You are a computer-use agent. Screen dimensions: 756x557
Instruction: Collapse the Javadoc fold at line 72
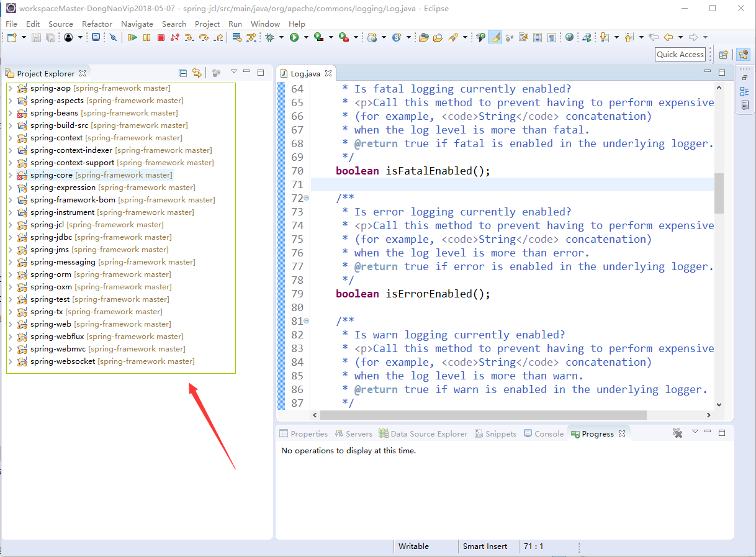pos(306,198)
